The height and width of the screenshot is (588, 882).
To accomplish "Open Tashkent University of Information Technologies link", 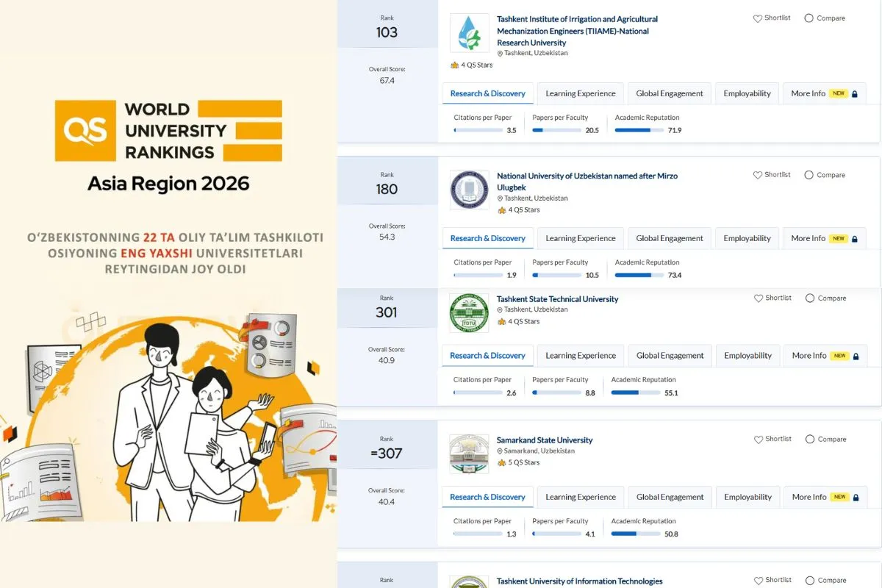I will pos(580,581).
